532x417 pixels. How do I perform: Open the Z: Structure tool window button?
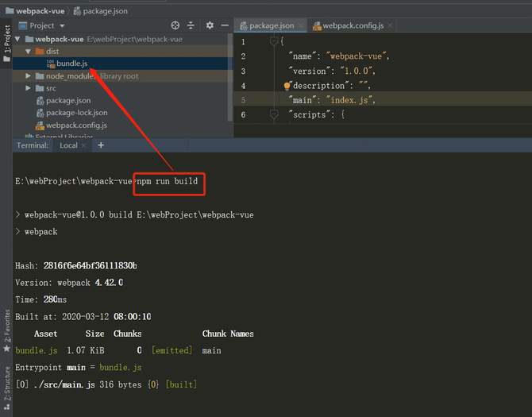click(x=7, y=388)
